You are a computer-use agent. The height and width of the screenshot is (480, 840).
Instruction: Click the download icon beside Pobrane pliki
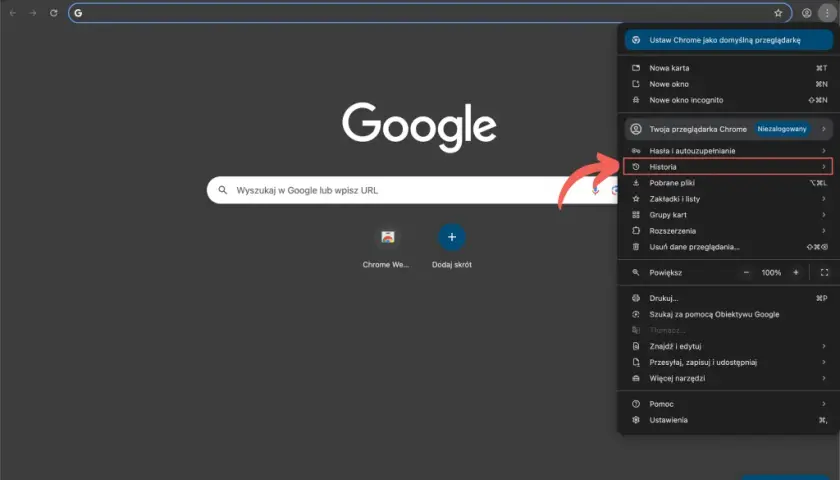coord(636,183)
